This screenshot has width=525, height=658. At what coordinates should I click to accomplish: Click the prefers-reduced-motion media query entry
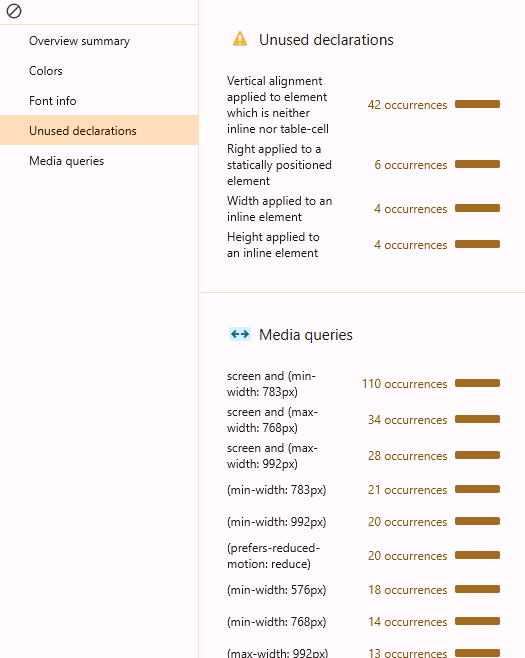[273, 556]
